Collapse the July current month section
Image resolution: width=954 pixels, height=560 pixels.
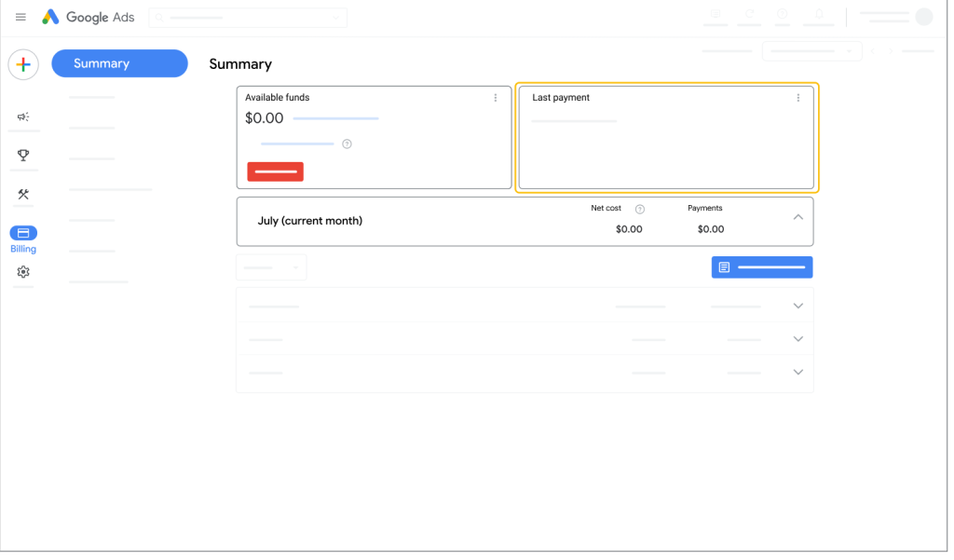(x=797, y=216)
